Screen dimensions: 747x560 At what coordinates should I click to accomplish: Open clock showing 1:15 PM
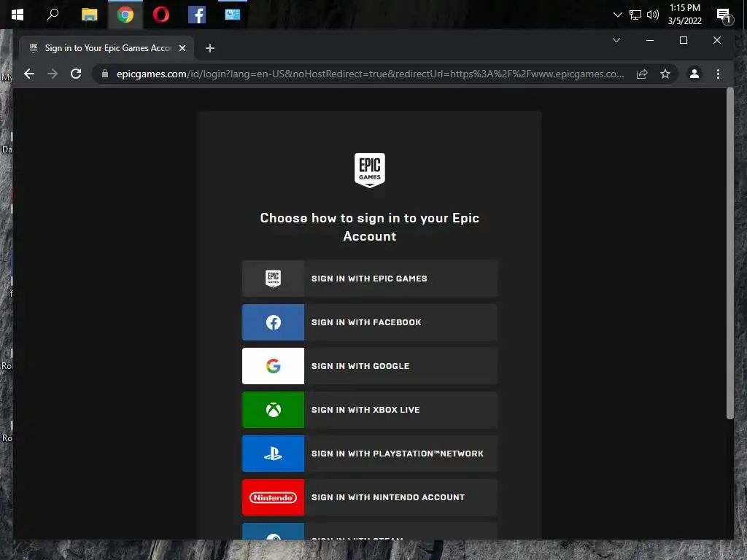point(684,15)
